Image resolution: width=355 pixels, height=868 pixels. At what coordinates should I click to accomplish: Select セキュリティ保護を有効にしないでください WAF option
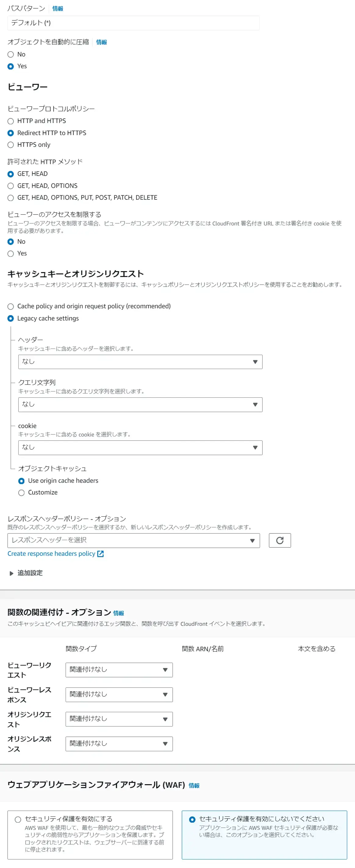tap(193, 819)
